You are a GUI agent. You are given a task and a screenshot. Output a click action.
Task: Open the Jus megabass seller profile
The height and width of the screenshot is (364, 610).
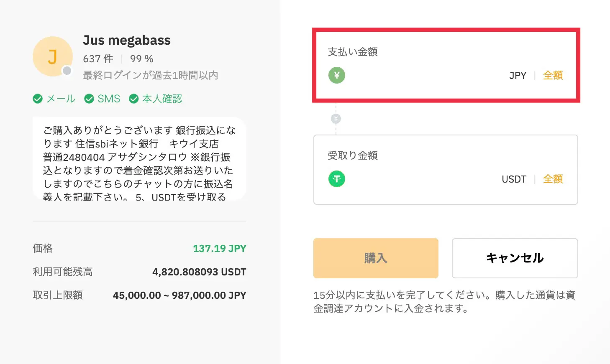pyautogui.click(x=127, y=40)
